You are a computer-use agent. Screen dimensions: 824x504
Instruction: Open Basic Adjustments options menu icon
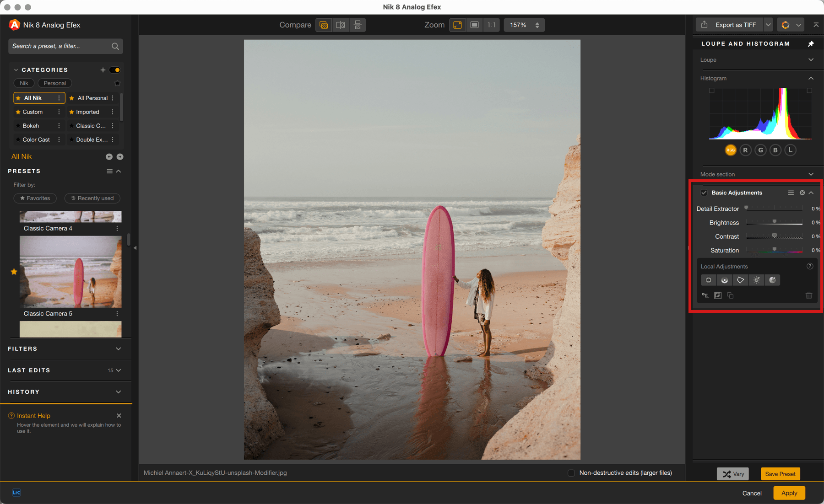tap(791, 193)
